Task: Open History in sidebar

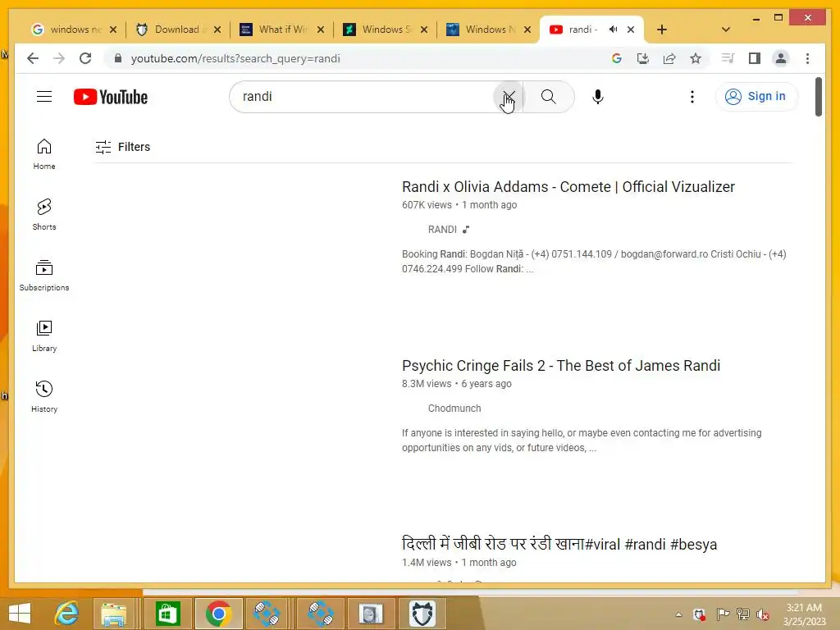Action: point(44,396)
